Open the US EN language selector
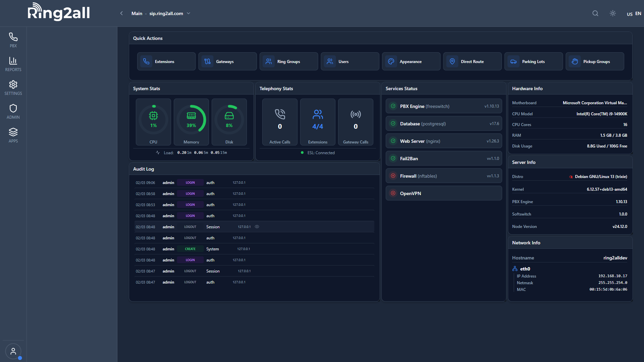Screen dimensions: 644x362 pyautogui.click(x=634, y=14)
